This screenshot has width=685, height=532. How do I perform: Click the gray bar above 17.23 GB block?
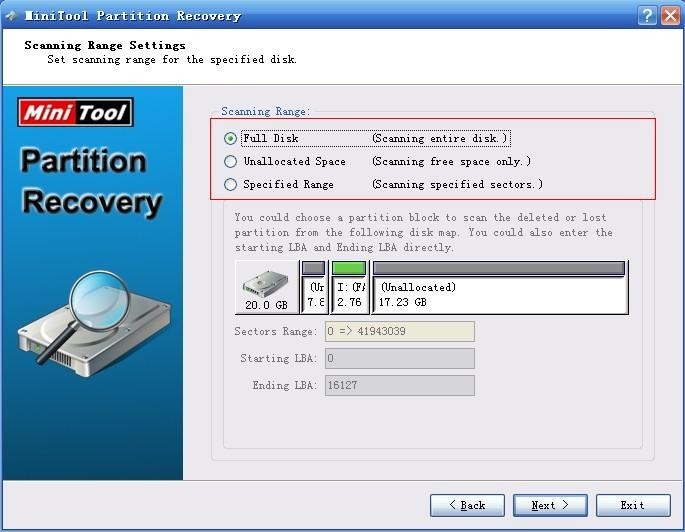coord(499,268)
